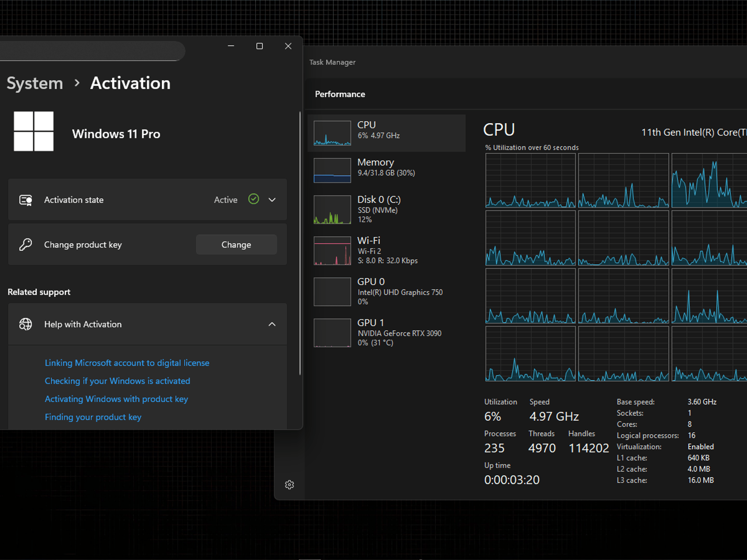Select Memory 9.4/31.8 GB entry
The height and width of the screenshot is (560, 747).
(x=386, y=170)
